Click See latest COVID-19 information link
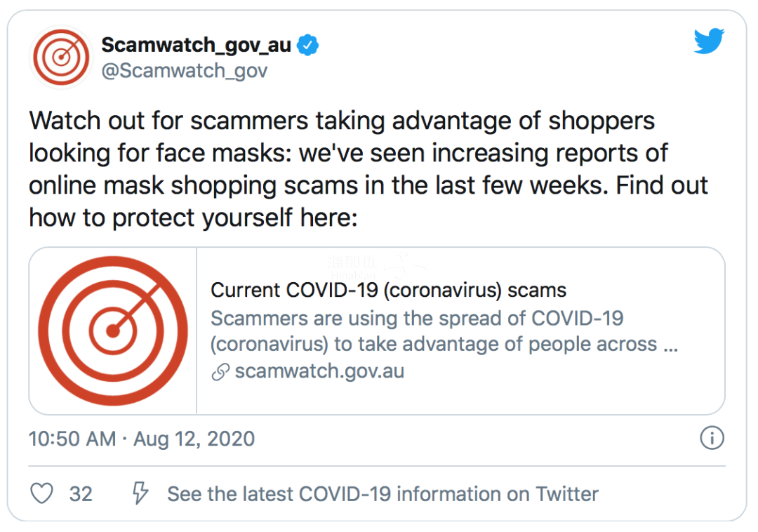This screenshot has height=532, width=758. coord(383,494)
